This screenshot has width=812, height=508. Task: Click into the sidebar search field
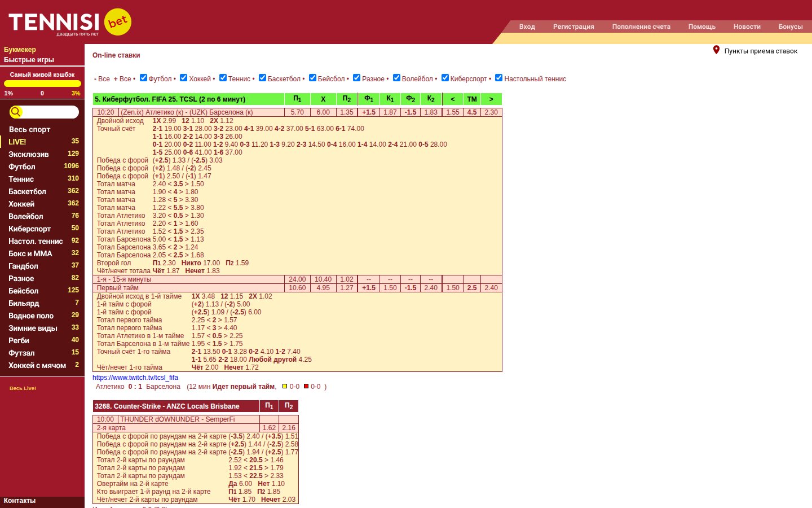point(50,112)
